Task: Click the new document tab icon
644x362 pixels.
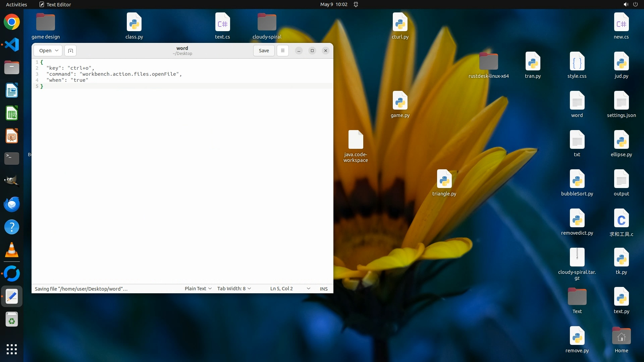Action: [x=70, y=51]
